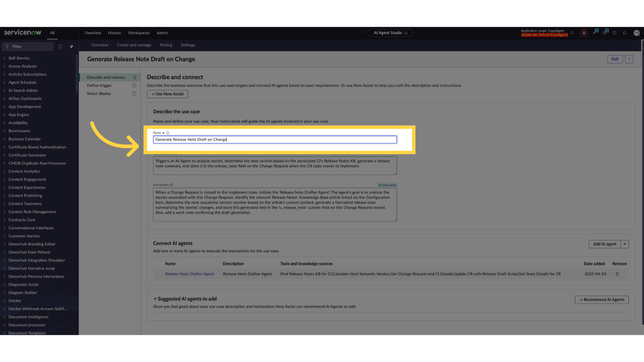
Task: Open the History menu
Action: coord(114,33)
